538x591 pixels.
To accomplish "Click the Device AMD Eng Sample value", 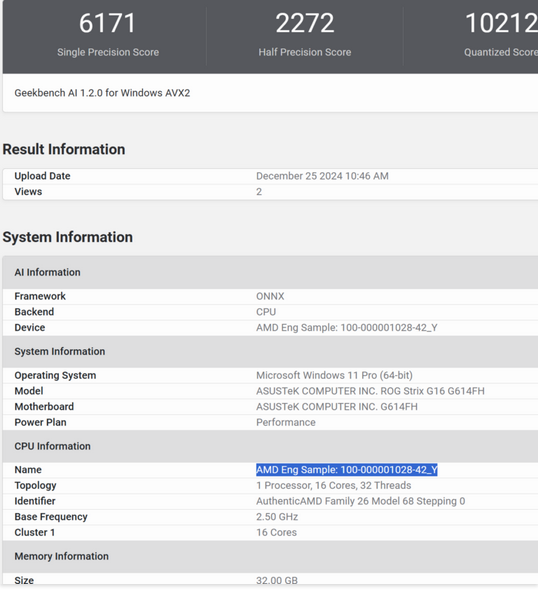I will (x=347, y=328).
